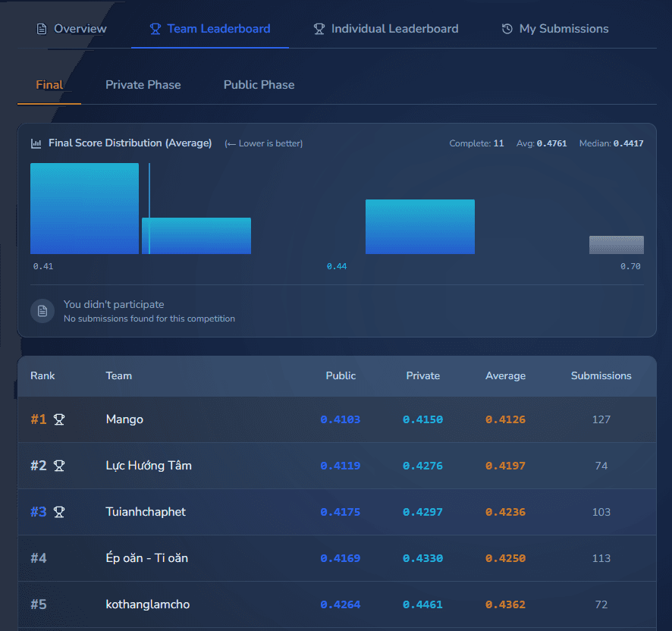
Task: Click the Overview document icon
Action: (42, 29)
